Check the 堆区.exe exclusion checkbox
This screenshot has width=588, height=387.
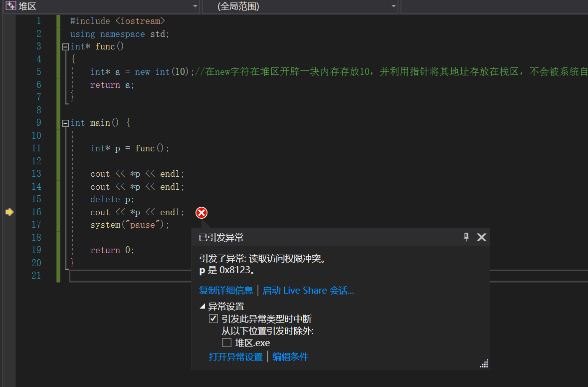[227, 343]
